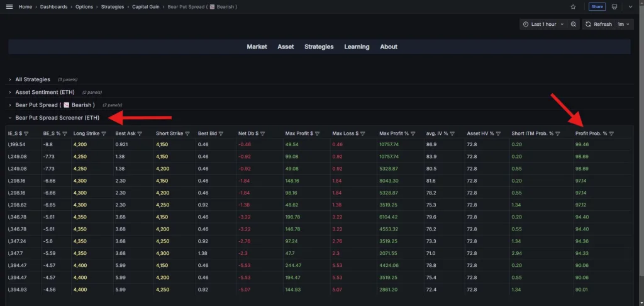Click the refresh dashboard icon
The width and height of the screenshot is (644, 306).
588,24
